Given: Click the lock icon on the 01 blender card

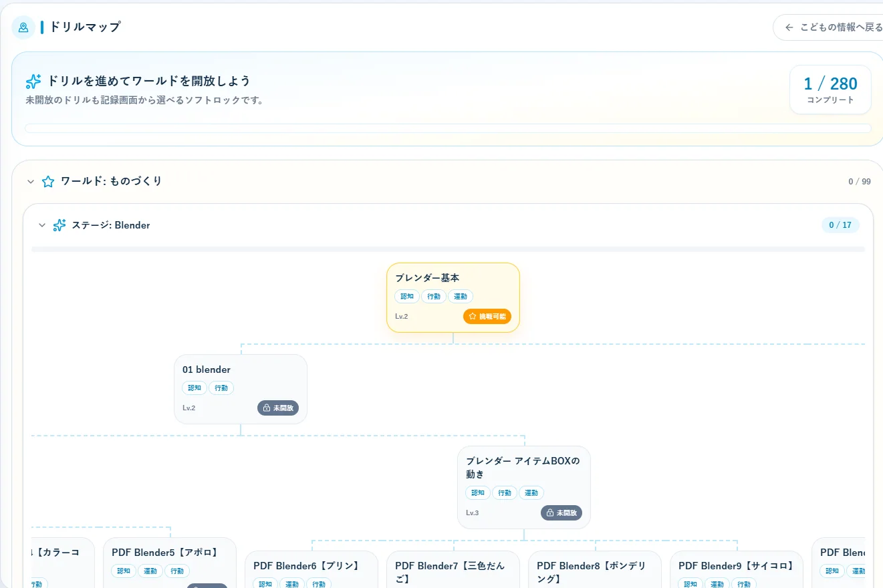Looking at the screenshot, I should [x=267, y=408].
